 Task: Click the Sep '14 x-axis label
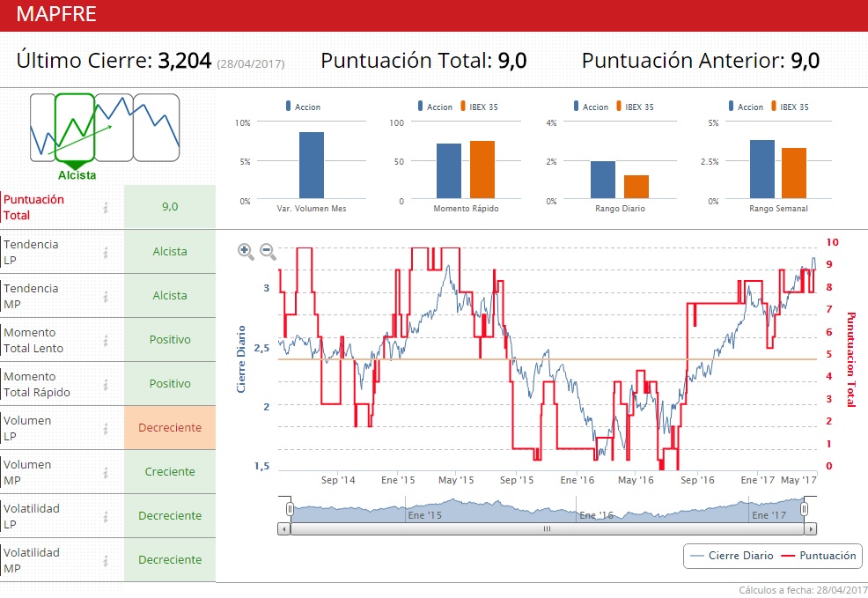tap(338, 480)
